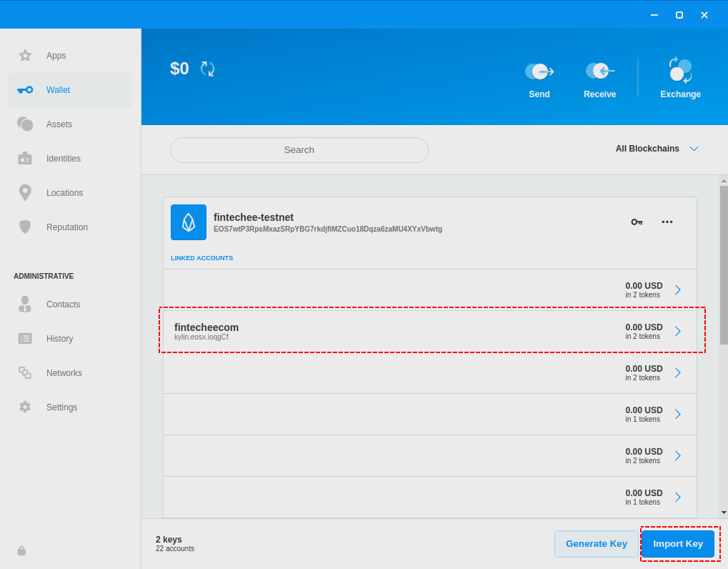Screen dimensions: 728x569
Task: Open the Contacts person icon
Action: (x=25, y=305)
